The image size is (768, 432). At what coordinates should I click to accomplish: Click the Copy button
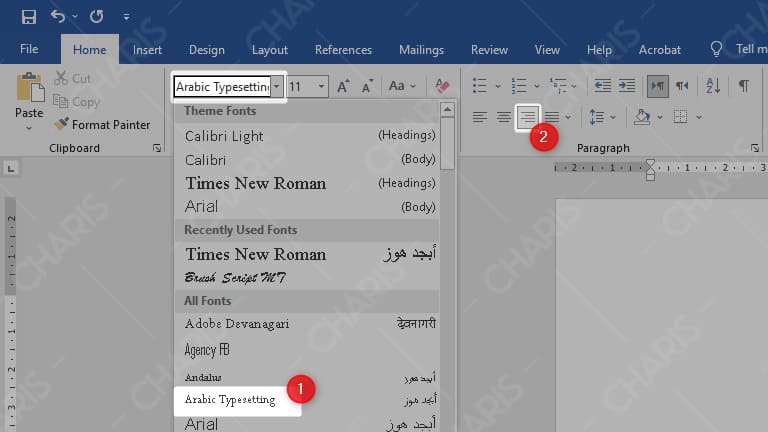coord(76,102)
